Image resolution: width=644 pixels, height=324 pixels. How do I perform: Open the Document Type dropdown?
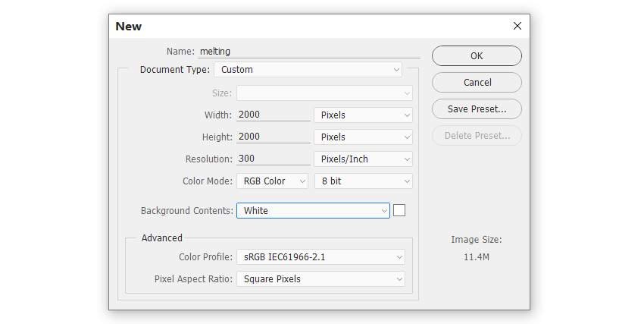pyautogui.click(x=308, y=70)
